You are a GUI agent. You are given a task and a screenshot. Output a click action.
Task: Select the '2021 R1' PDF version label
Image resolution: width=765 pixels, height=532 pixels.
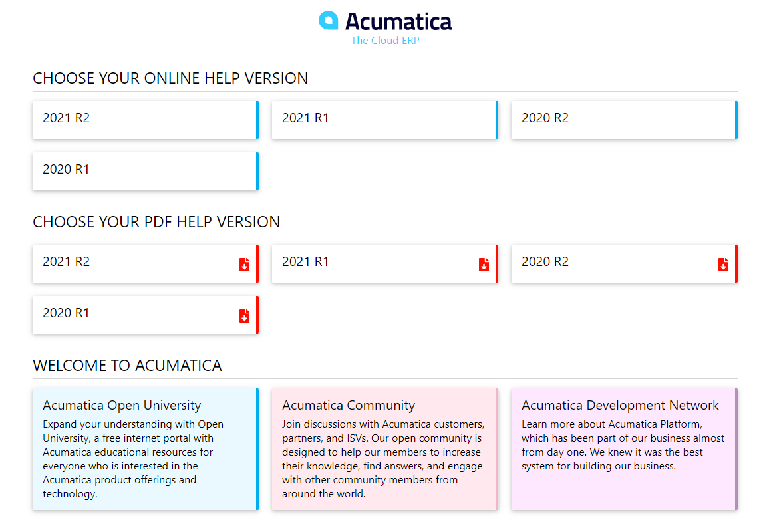click(x=305, y=262)
